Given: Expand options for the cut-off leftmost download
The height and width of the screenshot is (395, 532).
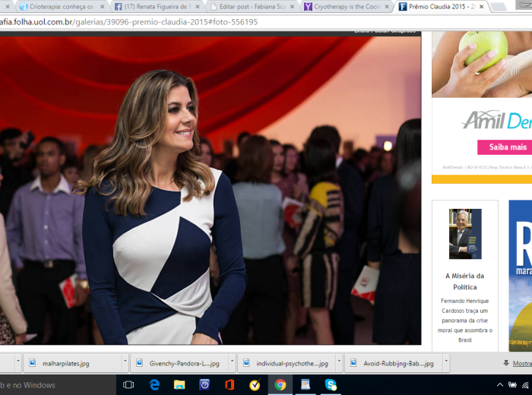Looking at the screenshot, I should [x=18, y=361].
